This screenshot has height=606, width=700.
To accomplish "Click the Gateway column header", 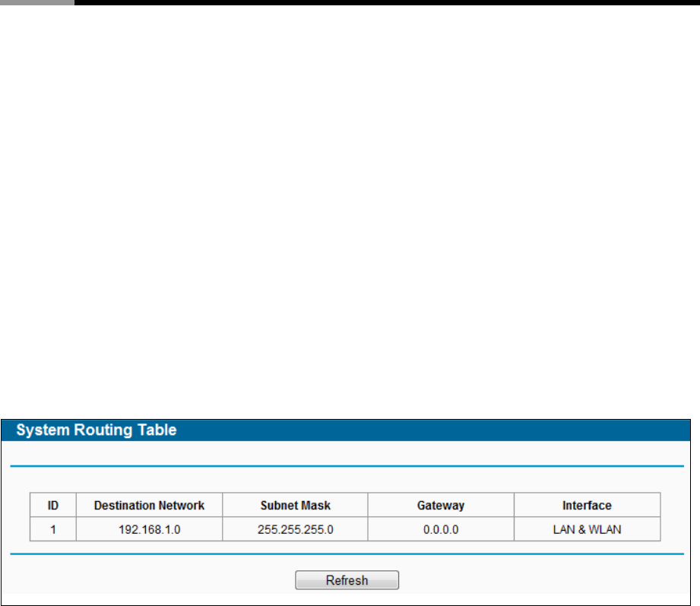I will pos(441,505).
